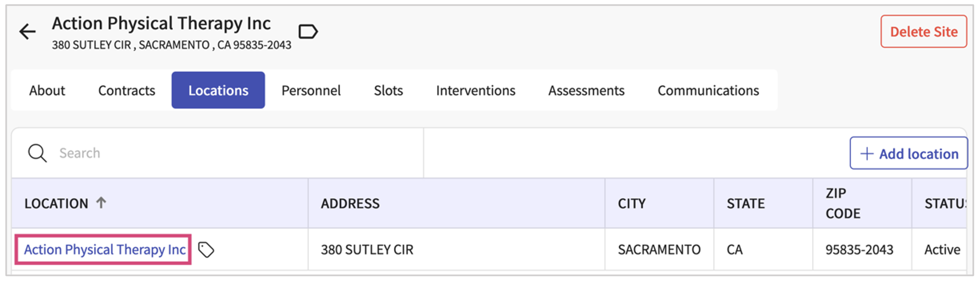Click the search magnifier icon
The width and height of the screenshot is (980, 281).
[37, 153]
